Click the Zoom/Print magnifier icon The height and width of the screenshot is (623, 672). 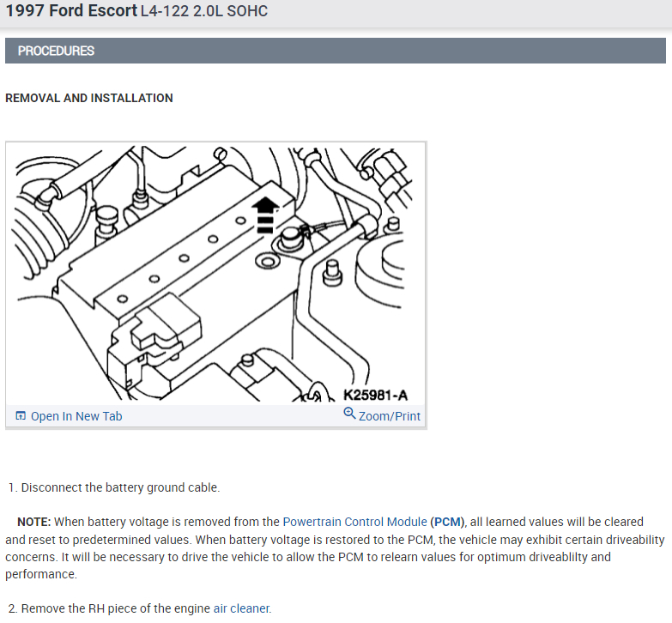[x=349, y=414]
